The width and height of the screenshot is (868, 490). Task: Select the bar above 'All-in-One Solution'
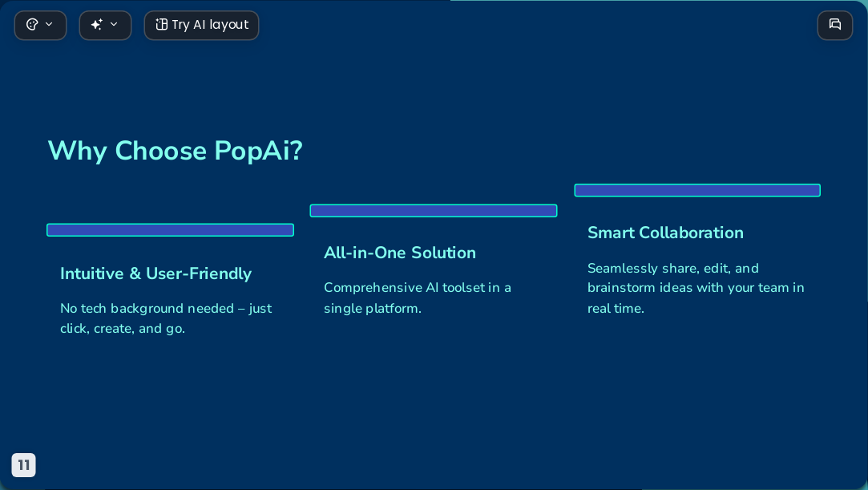click(x=434, y=210)
